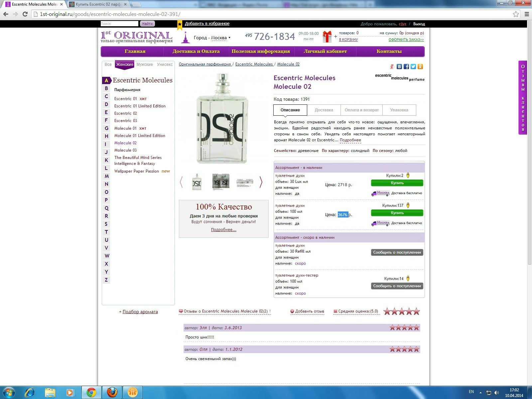Expand the description via Подробнее link
Screen dimensions: 532x399
350,140
